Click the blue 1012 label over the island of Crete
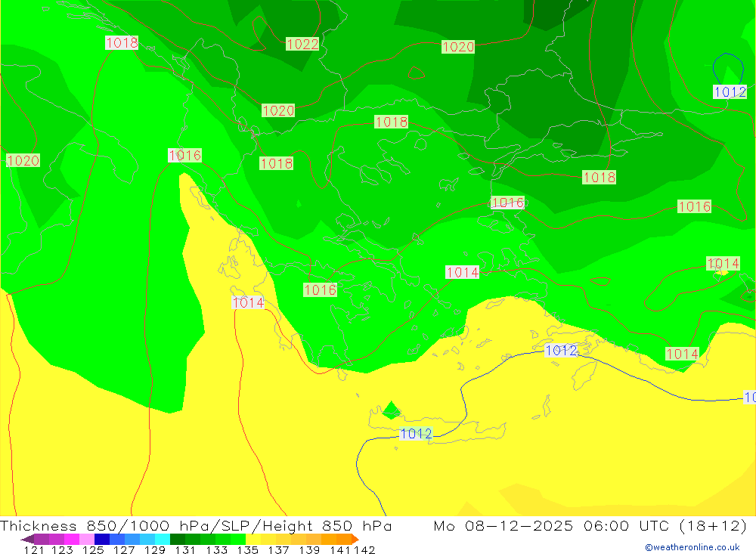756x554 pixels. 416,434
